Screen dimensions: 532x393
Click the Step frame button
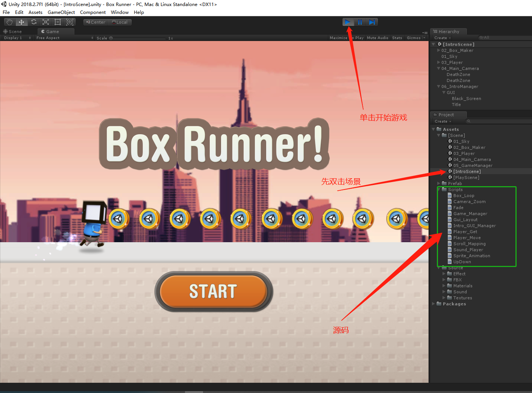pos(372,22)
